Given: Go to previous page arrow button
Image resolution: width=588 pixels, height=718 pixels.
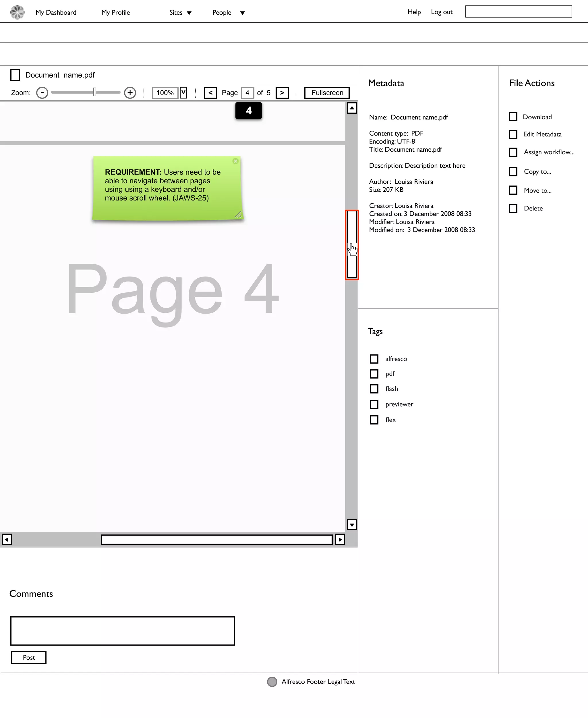Looking at the screenshot, I should click(210, 92).
